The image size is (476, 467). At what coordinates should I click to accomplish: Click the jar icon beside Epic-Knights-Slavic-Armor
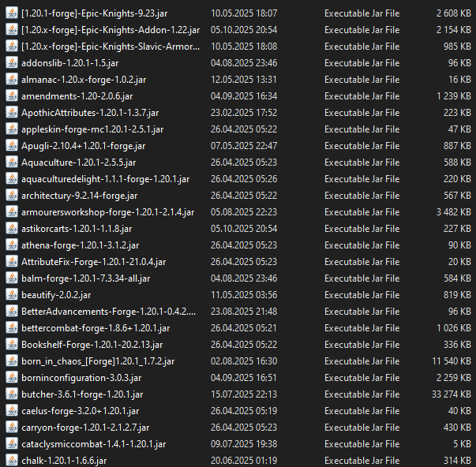[12, 47]
